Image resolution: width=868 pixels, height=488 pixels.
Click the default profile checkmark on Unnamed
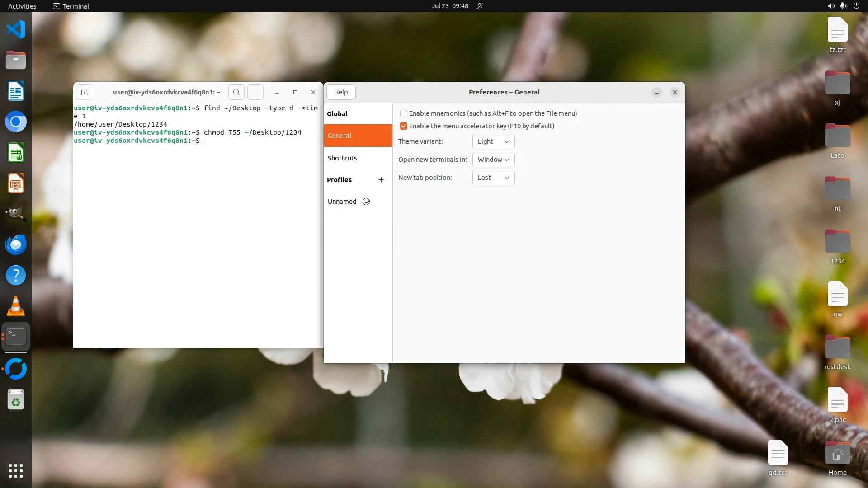(x=366, y=202)
